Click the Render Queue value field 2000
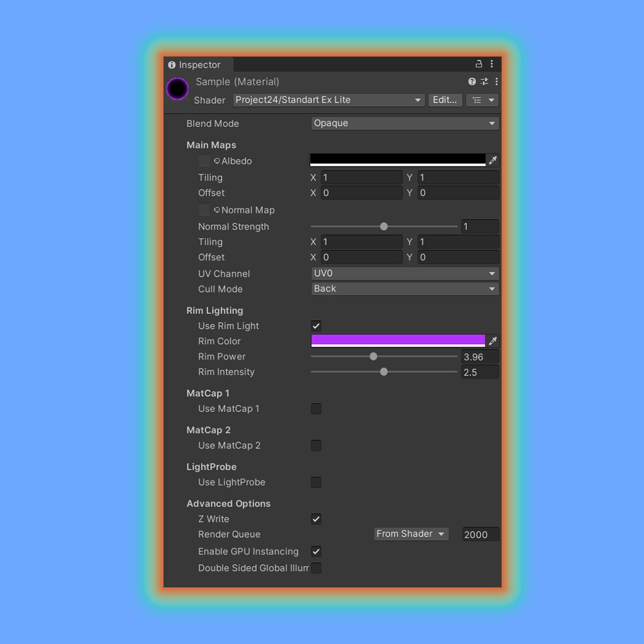This screenshot has width=644, height=644. point(480,535)
